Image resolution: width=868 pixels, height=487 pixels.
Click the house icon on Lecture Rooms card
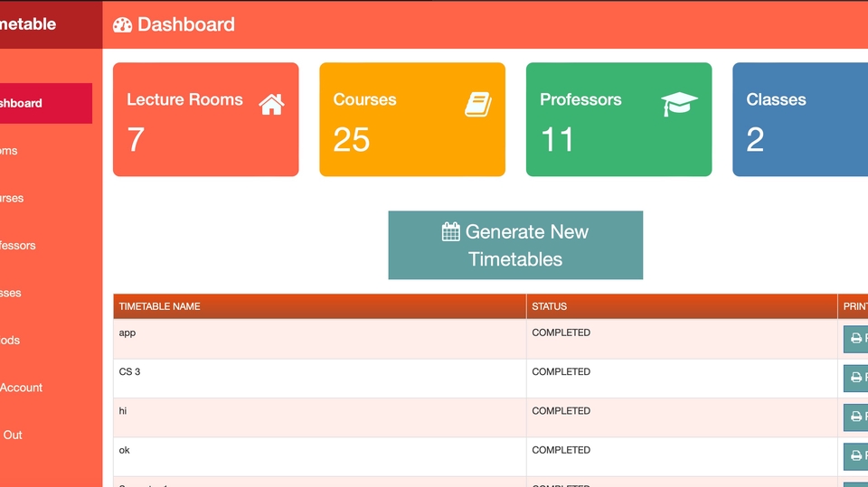pos(271,104)
